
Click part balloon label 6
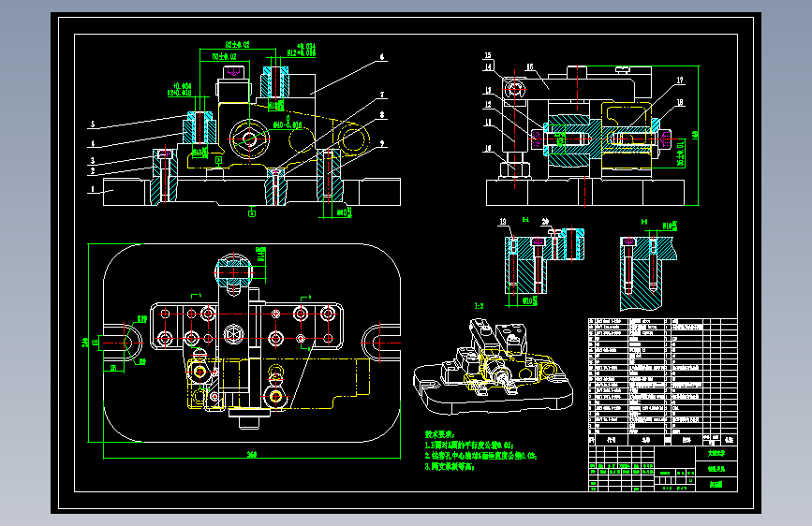(382, 57)
